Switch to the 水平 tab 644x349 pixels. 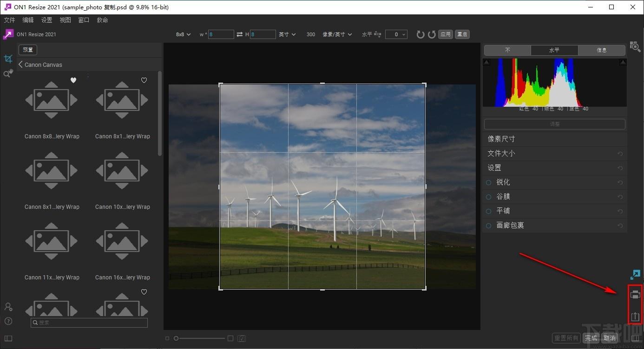pos(554,50)
